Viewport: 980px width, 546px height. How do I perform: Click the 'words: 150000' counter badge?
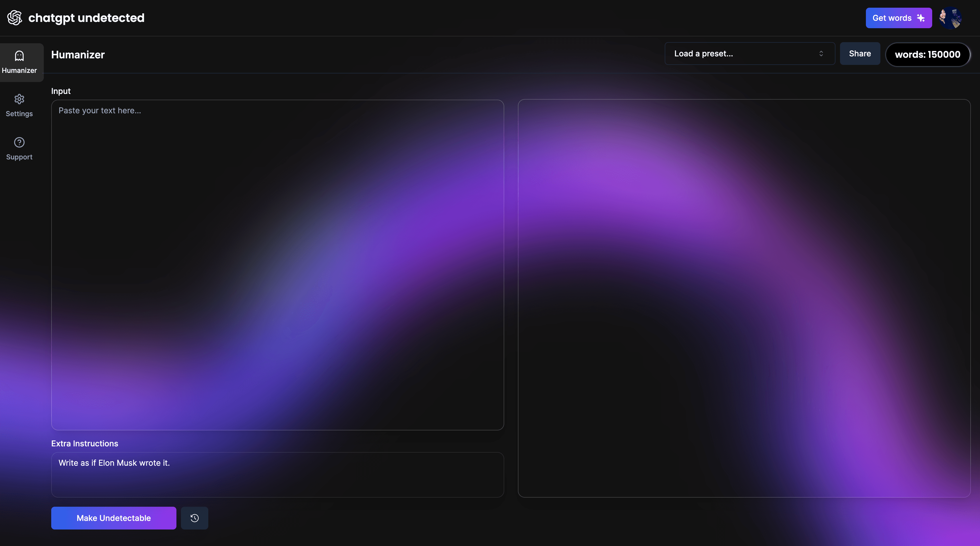(x=928, y=54)
